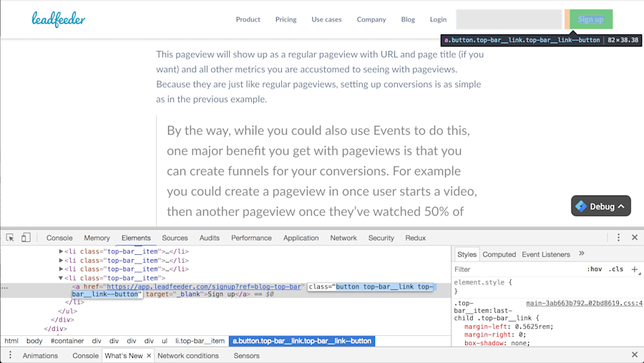Toggle device toolbar icon in DevTools
This screenshot has width=644, height=363.
[26, 238]
